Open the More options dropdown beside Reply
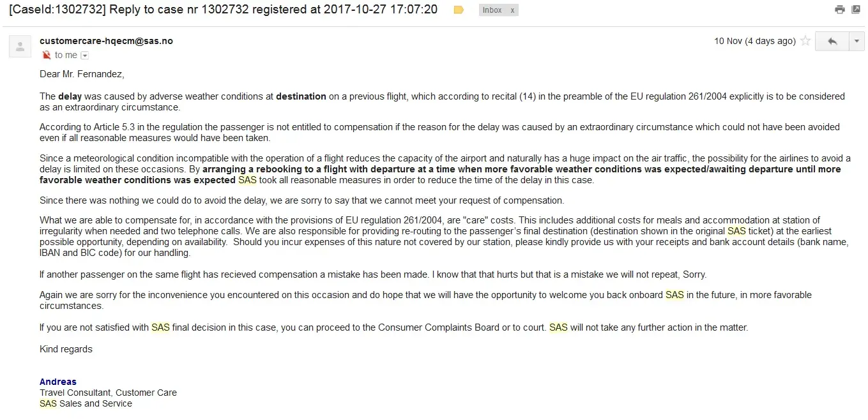868x420 pixels. (857, 41)
